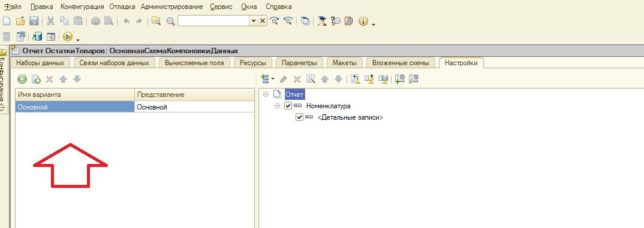Click in the search text field
644x228 pixels.
tap(213, 21)
